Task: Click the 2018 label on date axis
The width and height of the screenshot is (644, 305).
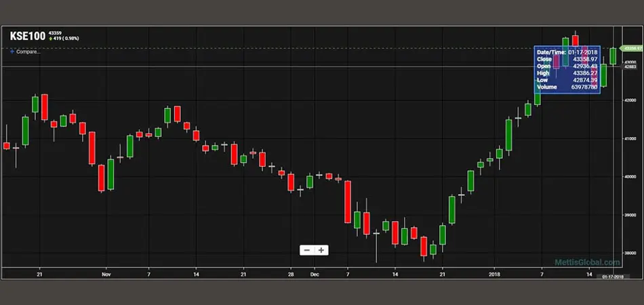Action: click(494, 274)
